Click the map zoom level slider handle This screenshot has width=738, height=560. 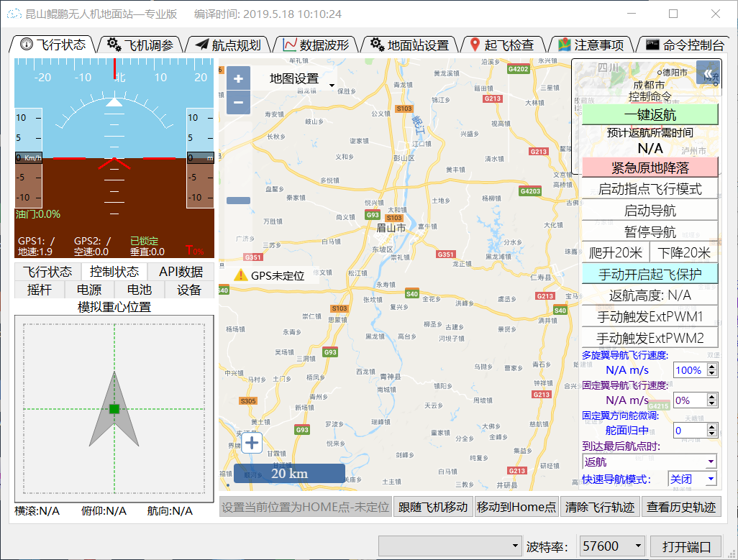(238, 201)
